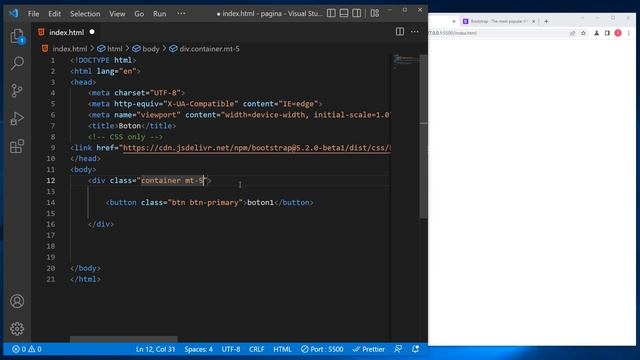Image resolution: width=640 pixels, height=360 pixels.
Task: Open the Customize Layout icon
Action: (x=375, y=13)
